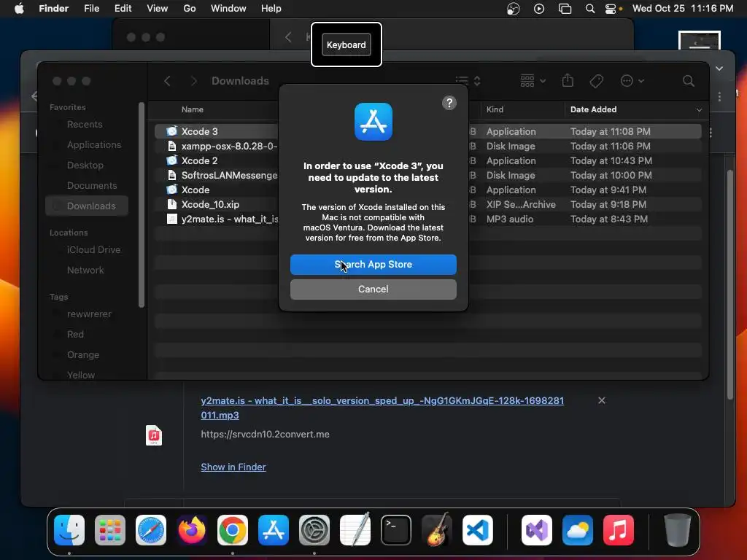Select the rewwrerer tag in sidebar
747x560 pixels.
click(89, 314)
